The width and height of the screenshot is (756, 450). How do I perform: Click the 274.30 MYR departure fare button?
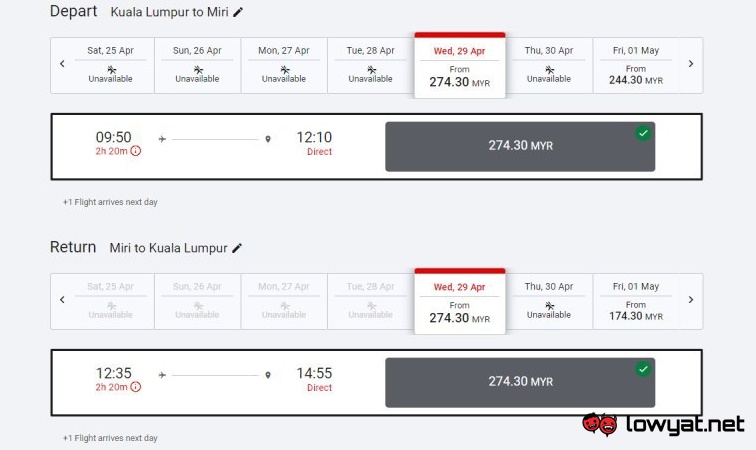(520, 146)
